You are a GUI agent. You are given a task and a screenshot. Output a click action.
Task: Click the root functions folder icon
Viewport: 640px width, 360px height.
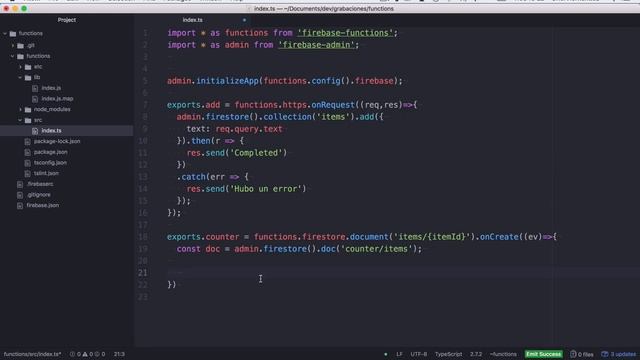(x=13, y=33)
